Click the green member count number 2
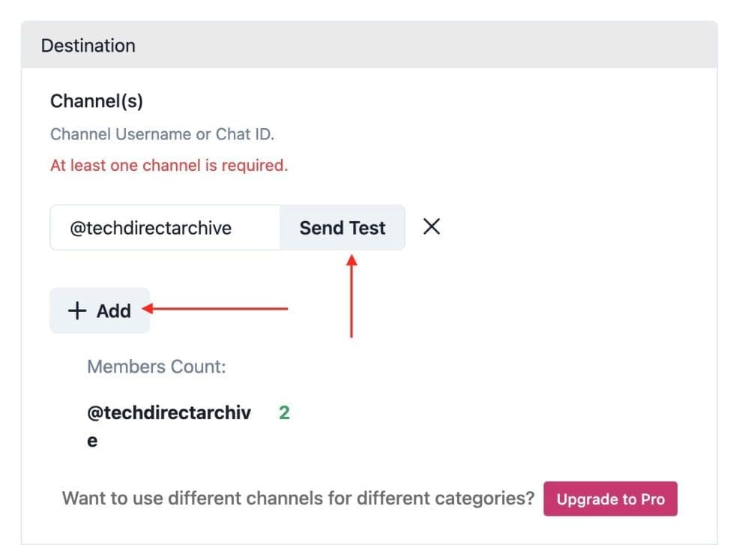The width and height of the screenshot is (733, 560). coord(284,413)
